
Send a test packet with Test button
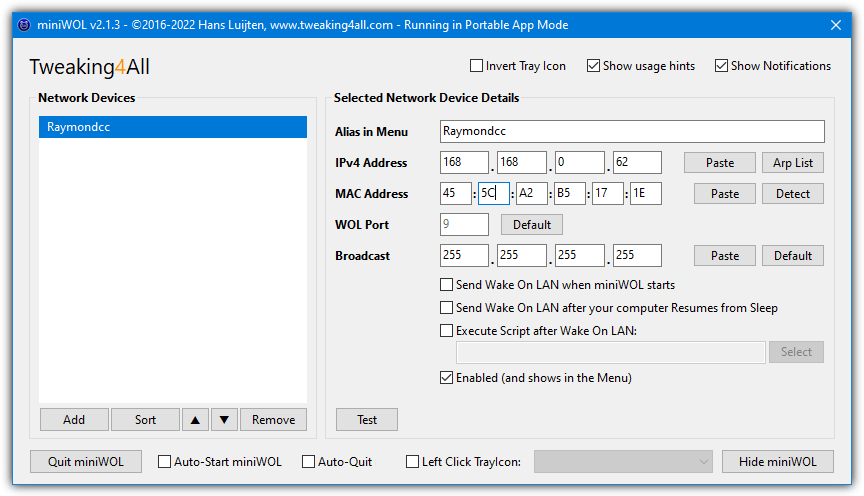click(x=367, y=420)
